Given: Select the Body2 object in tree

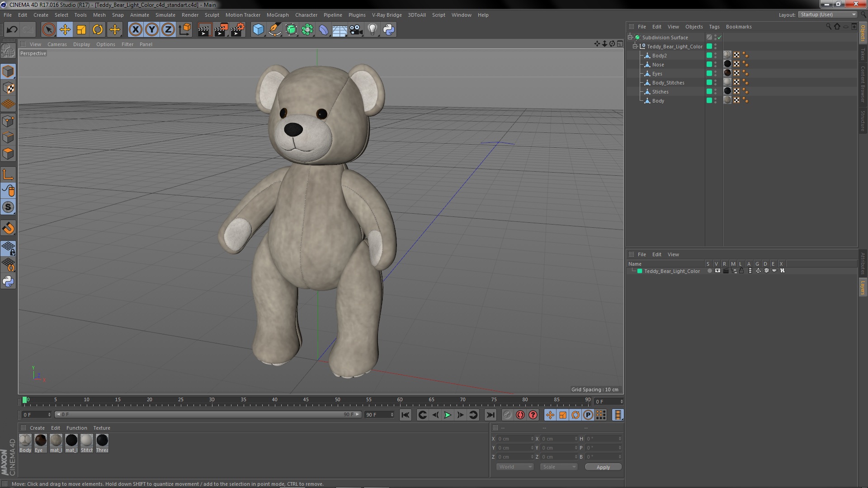Looking at the screenshot, I should (659, 56).
